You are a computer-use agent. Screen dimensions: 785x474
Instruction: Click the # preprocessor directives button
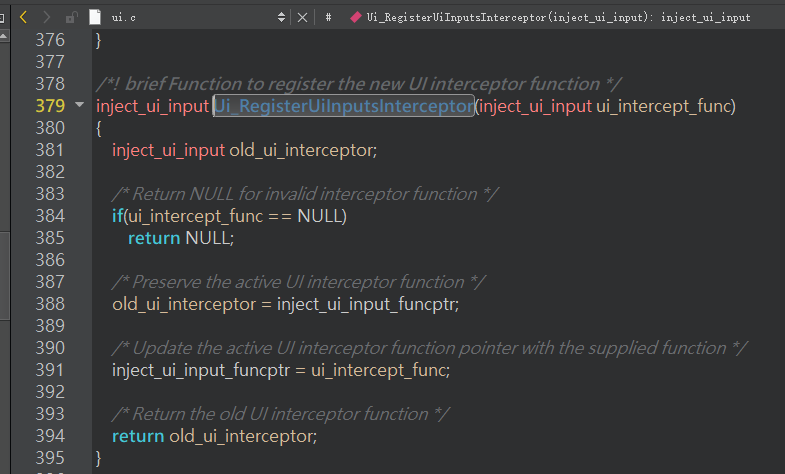[328, 18]
